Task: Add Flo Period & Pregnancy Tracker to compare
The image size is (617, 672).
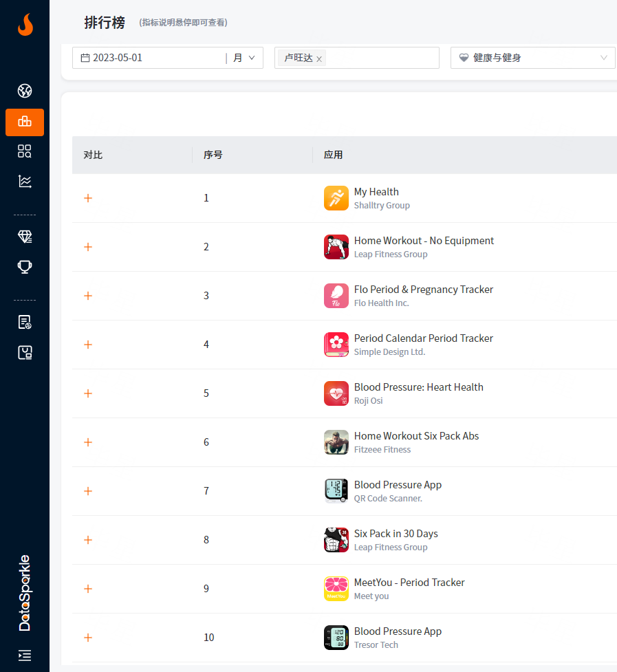Action: click(88, 296)
